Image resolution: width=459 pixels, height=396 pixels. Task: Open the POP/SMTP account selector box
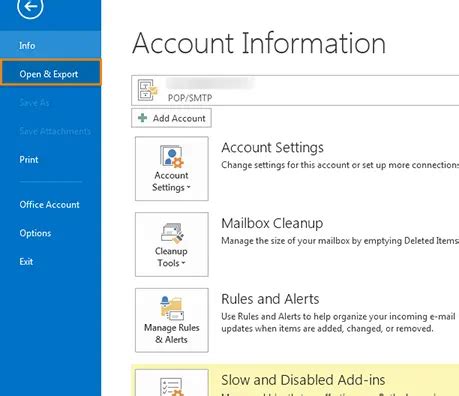pos(295,90)
